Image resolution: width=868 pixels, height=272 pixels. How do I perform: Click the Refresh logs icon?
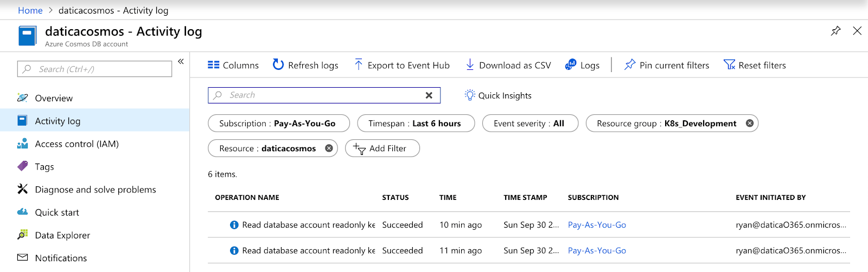click(x=278, y=65)
